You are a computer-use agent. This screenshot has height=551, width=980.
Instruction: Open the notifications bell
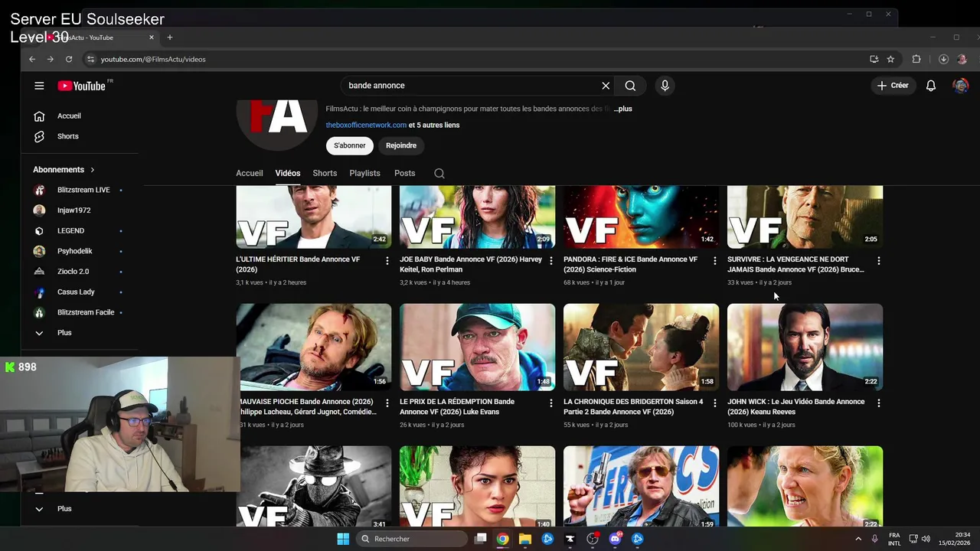931,86
